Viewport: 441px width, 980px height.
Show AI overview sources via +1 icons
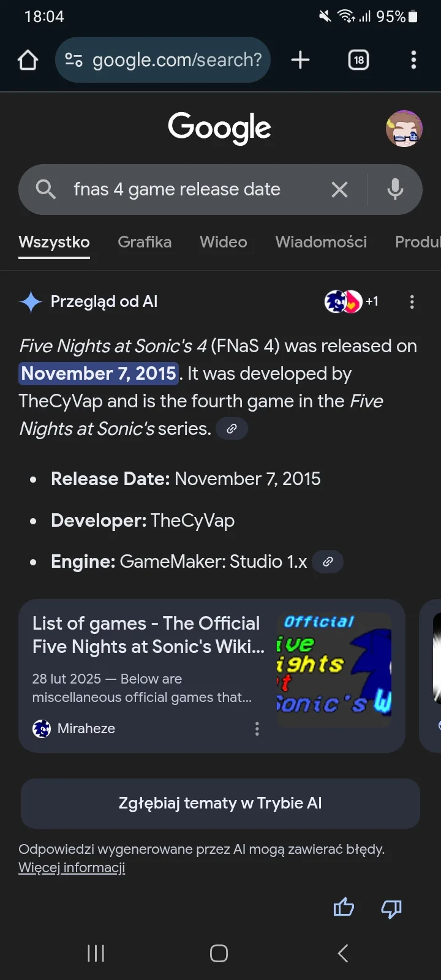click(352, 301)
